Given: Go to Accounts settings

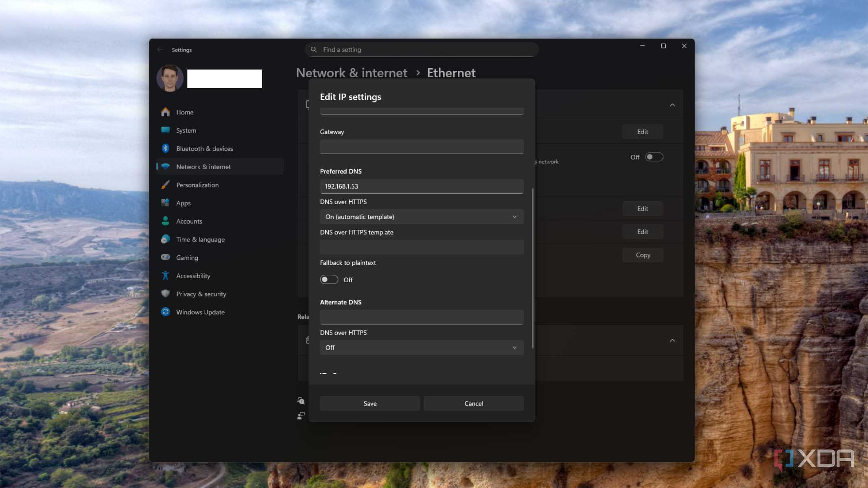Looking at the screenshot, I should [220, 221].
